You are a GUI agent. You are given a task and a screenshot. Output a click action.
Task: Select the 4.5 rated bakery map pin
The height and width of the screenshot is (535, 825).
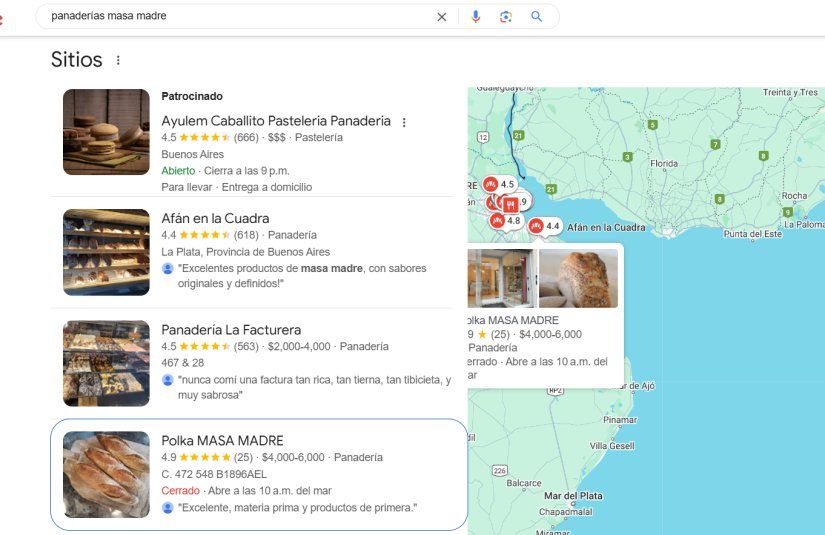point(499,185)
